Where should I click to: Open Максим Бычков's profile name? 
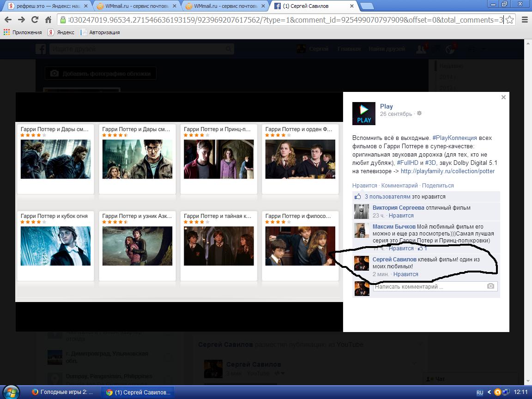(x=394, y=227)
